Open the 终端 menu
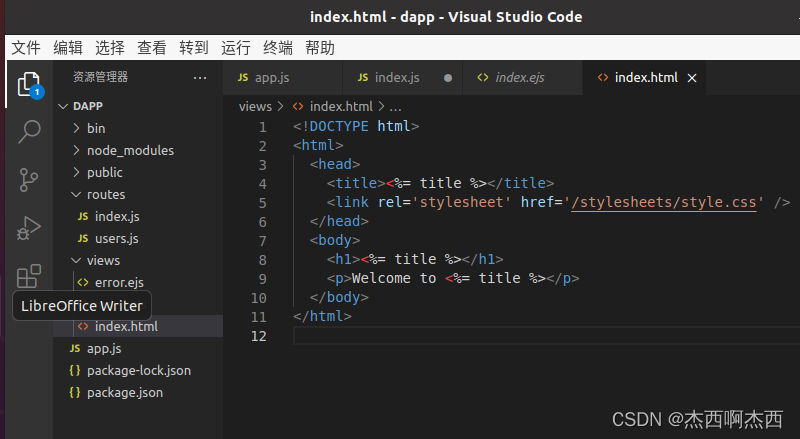 tap(278, 48)
